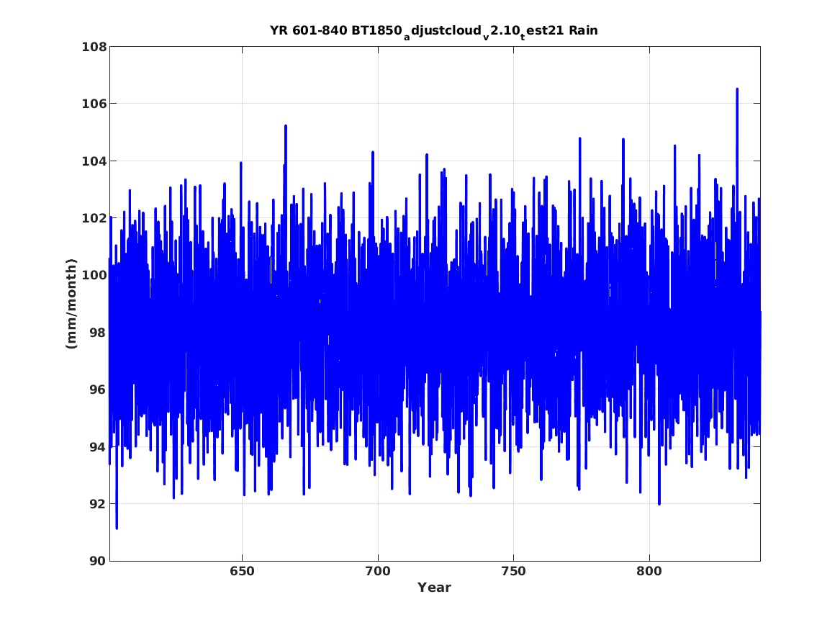Click the x-axis tick label 650
Screen dimensions: 840x630
point(242,572)
